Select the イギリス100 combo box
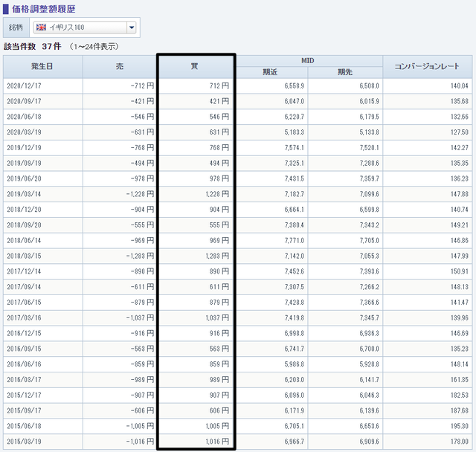 coord(84,28)
